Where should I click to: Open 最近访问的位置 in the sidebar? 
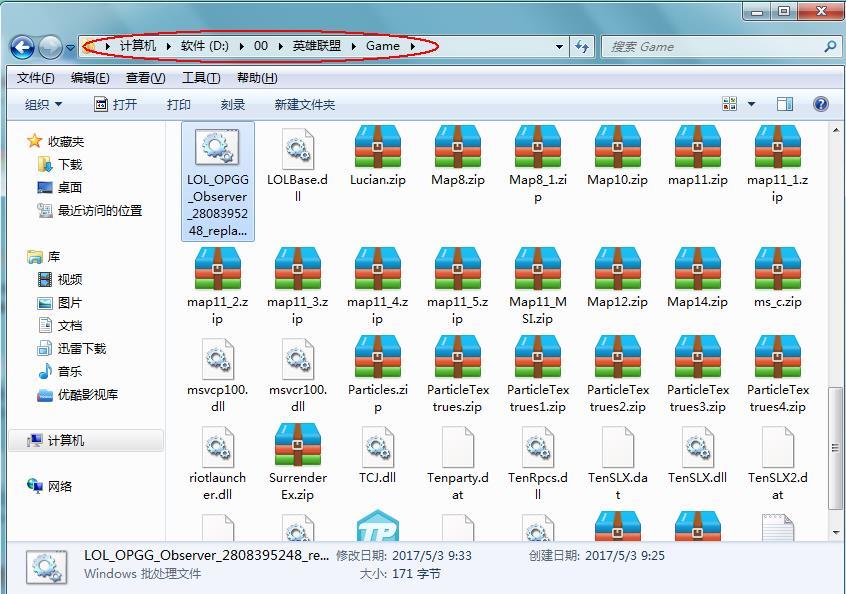click(90, 211)
